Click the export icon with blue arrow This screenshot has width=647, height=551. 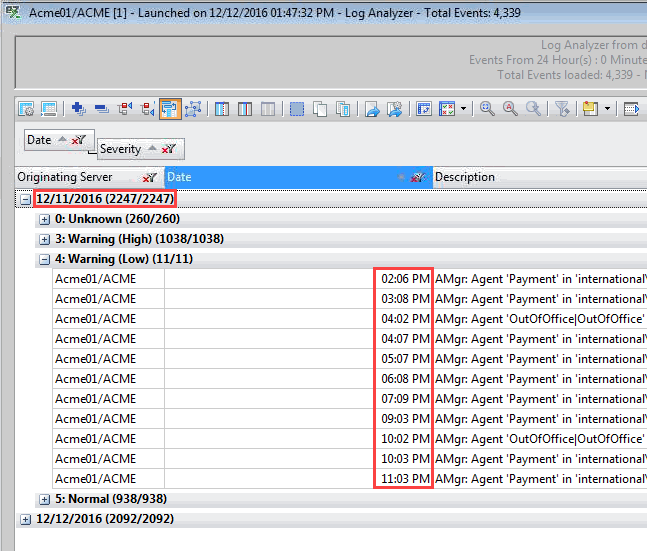click(371, 108)
